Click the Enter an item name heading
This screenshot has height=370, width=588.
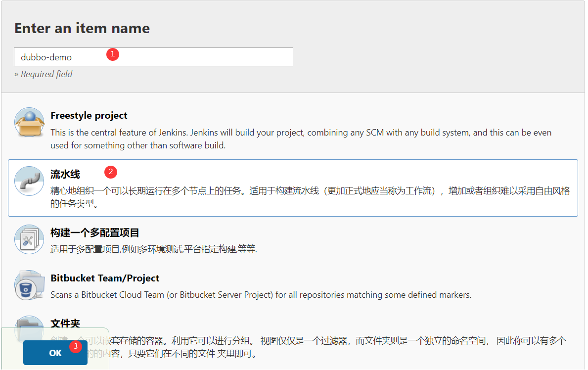tap(82, 29)
